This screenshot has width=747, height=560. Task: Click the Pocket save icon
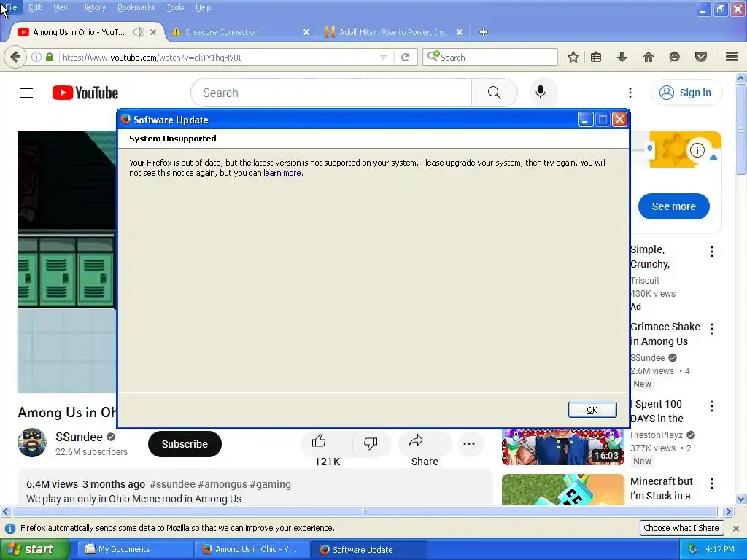click(x=700, y=57)
